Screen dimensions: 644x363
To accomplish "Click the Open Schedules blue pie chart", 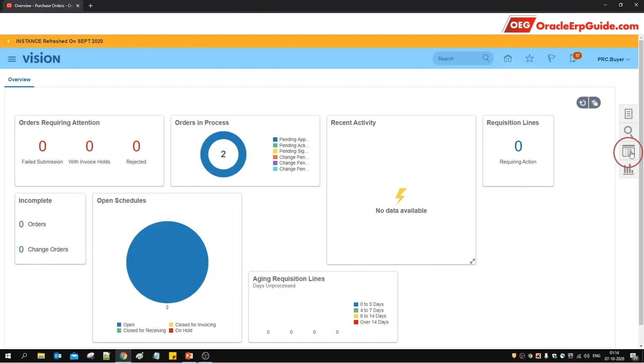I will (167, 262).
